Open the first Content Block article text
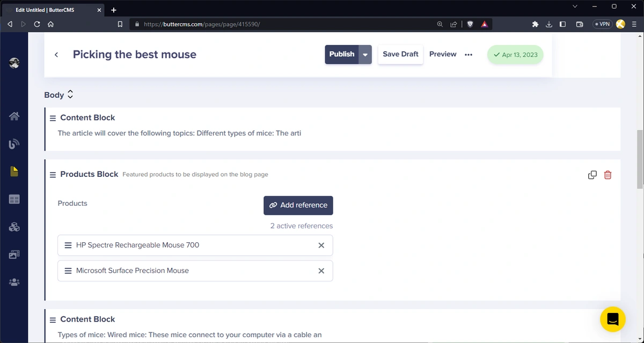The image size is (644, 343). click(179, 133)
